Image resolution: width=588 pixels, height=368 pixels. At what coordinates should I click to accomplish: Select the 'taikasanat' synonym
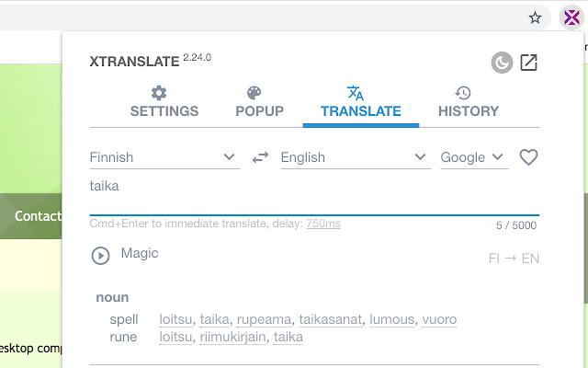click(329, 320)
